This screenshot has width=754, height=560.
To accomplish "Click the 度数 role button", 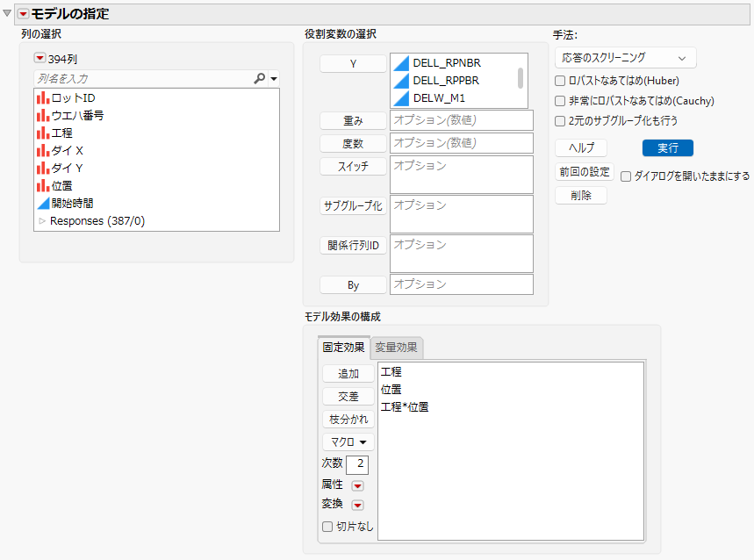I will [x=353, y=143].
